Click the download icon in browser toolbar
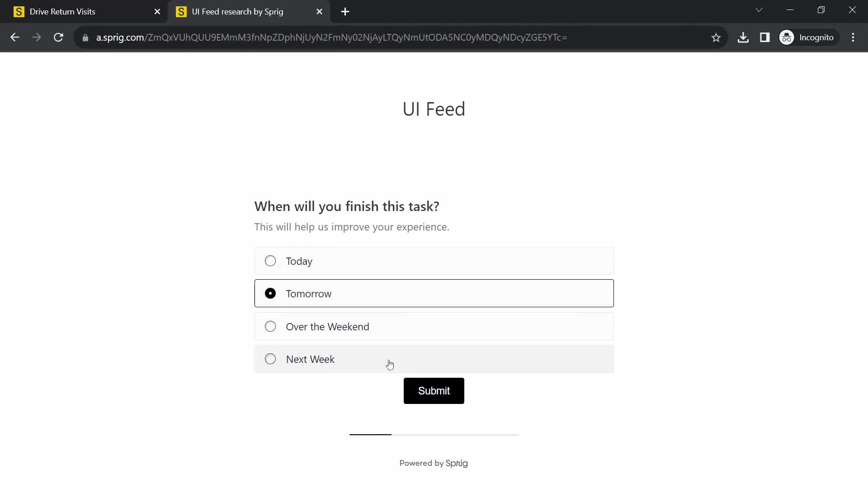 tap(743, 38)
